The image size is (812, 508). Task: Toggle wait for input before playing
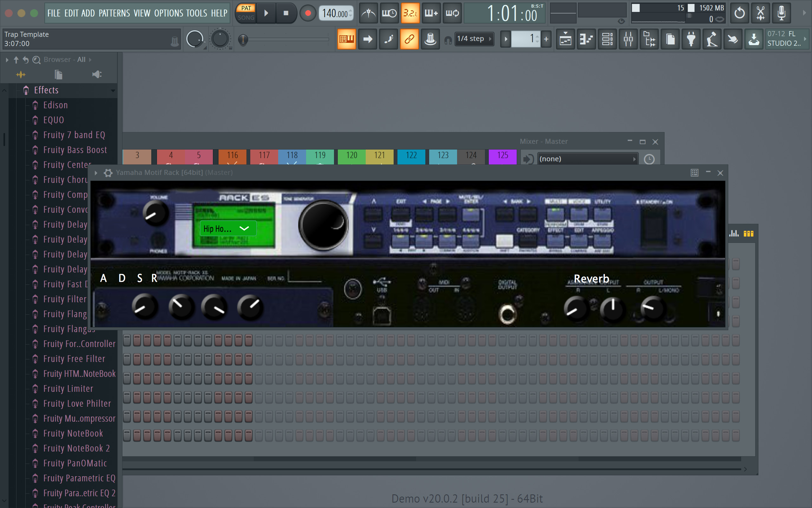tap(389, 13)
